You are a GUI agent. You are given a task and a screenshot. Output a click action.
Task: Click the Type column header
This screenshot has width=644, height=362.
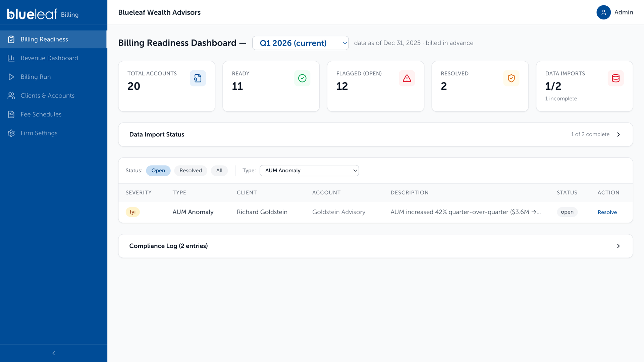point(179,193)
